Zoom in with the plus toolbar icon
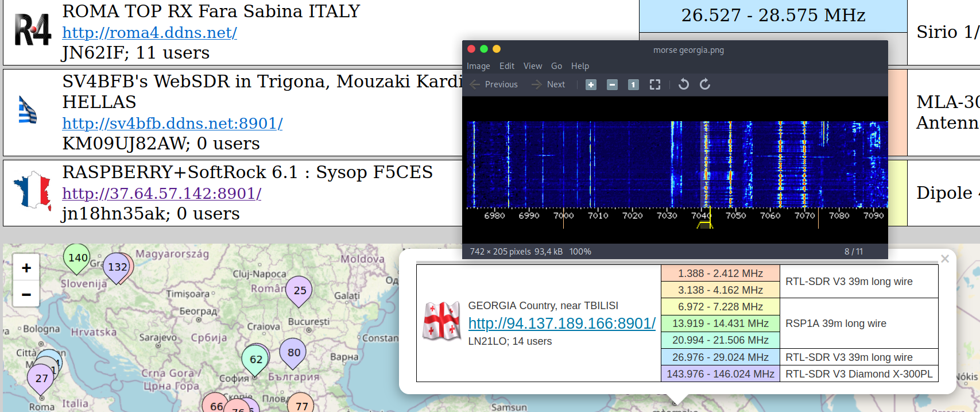Image resolution: width=980 pixels, height=412 pixels. (591, 84)
